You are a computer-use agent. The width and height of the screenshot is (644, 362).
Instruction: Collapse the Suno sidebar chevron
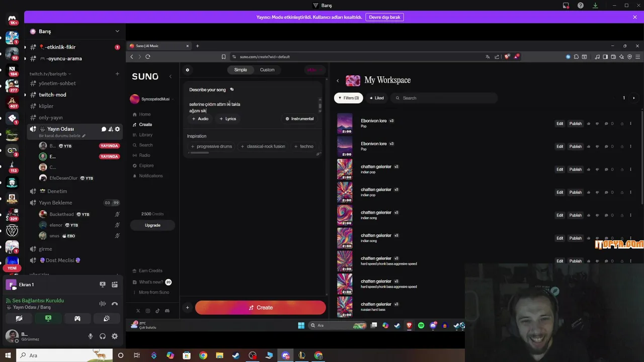coord(170,76)
